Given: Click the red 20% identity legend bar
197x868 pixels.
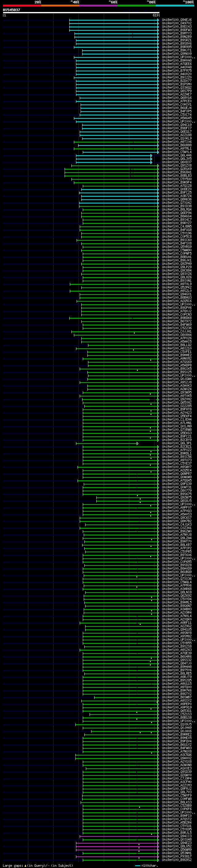Looking at the screenshot, I should tap(22, 6).
